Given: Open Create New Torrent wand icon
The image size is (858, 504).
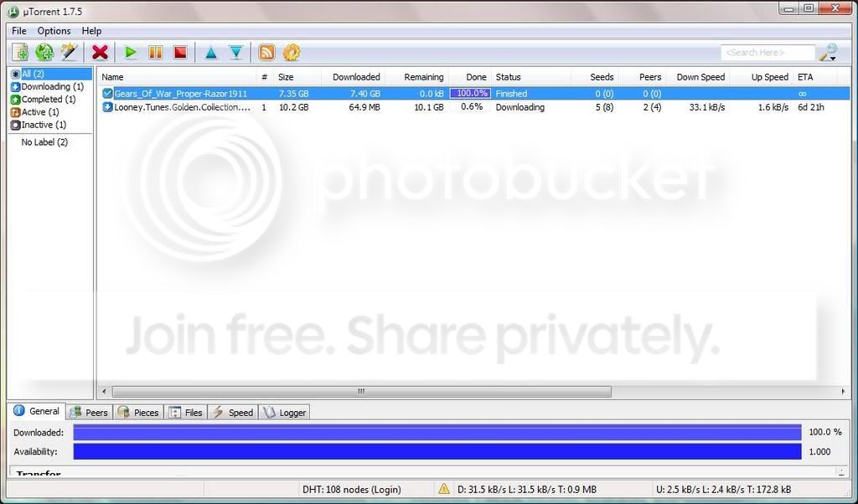Looking at the screenshot, I should (x=69, y=53).
